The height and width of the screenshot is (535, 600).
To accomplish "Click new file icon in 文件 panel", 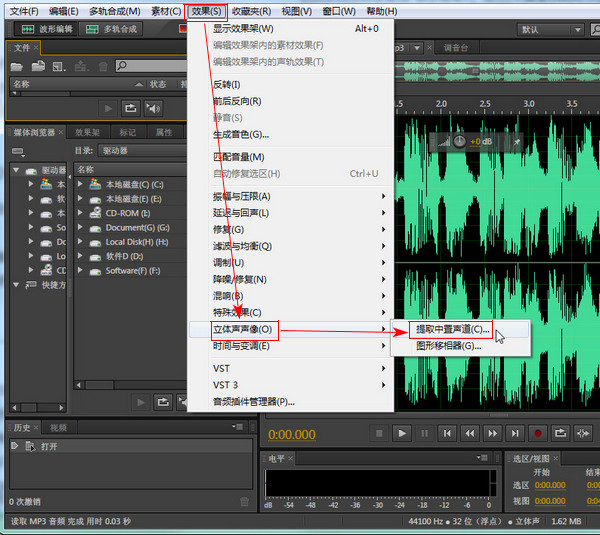I will pos(59,67).
